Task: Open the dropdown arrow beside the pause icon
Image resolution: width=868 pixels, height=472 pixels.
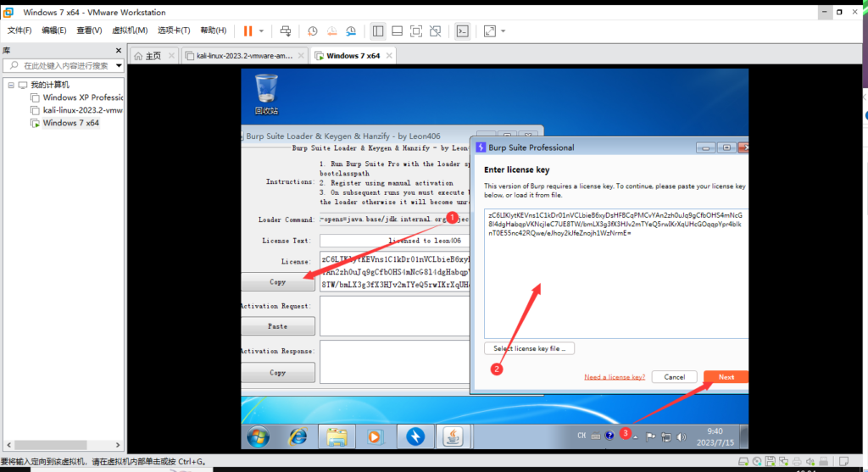Action: (261, 31)
